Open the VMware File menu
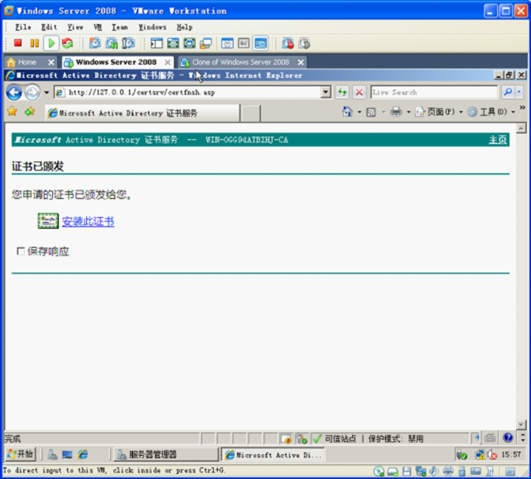The image size is (531, 479). (23, 27)
